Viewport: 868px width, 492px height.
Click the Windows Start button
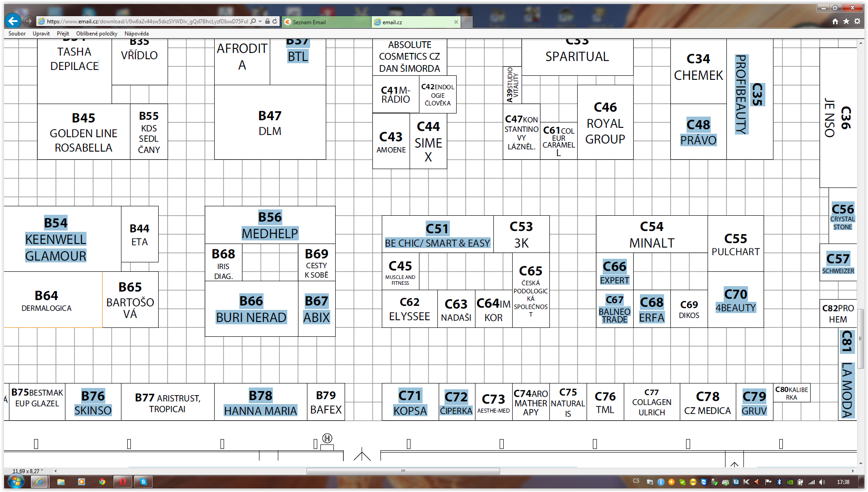[16, 482]
